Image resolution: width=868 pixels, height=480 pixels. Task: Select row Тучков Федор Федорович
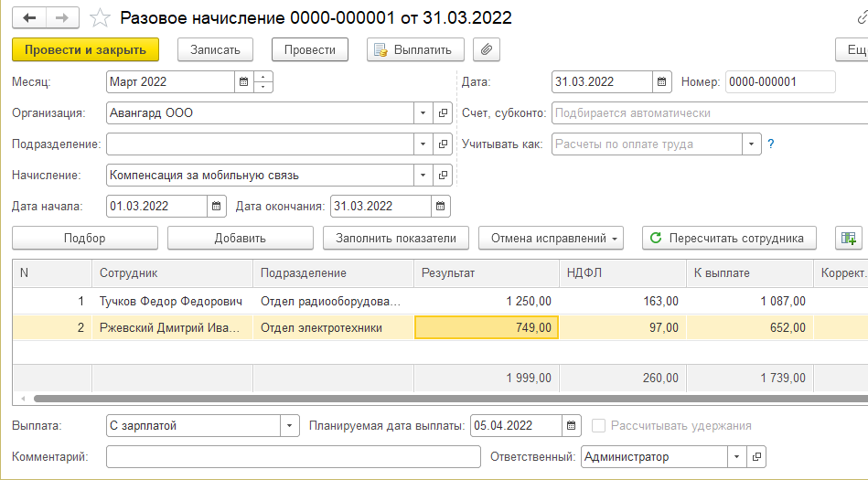171,301
